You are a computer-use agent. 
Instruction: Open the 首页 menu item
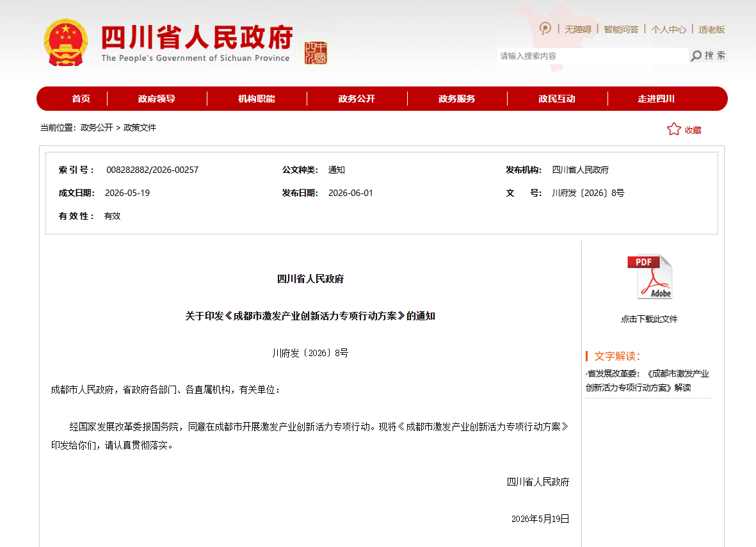coord(81,99)
